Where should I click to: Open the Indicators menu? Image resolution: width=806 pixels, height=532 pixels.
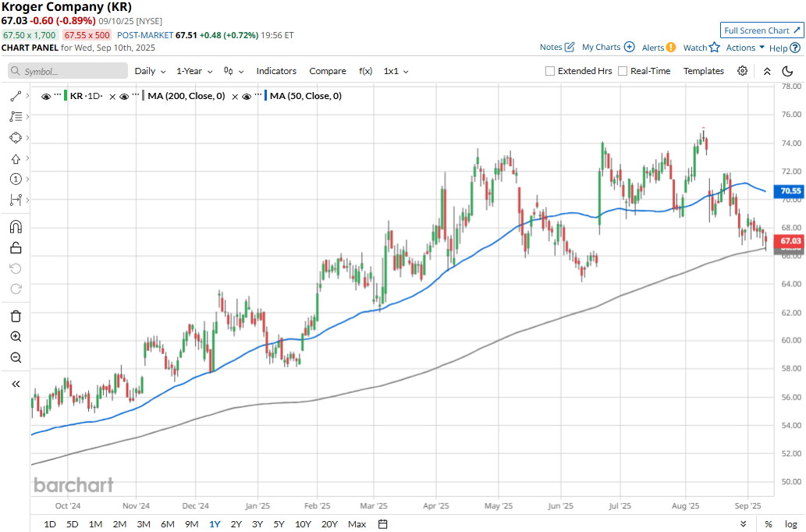coord(276,71)
